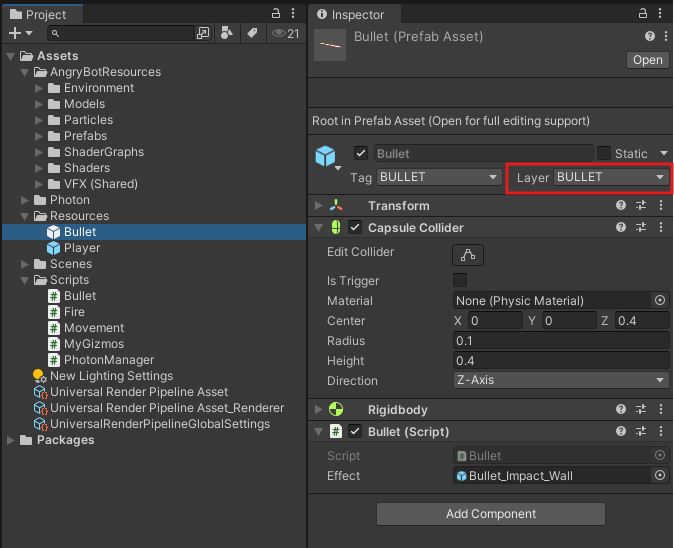
Task: Open the Direction Z-Axis dropdown
Action: pyautogui.click(x=561, y=380)
